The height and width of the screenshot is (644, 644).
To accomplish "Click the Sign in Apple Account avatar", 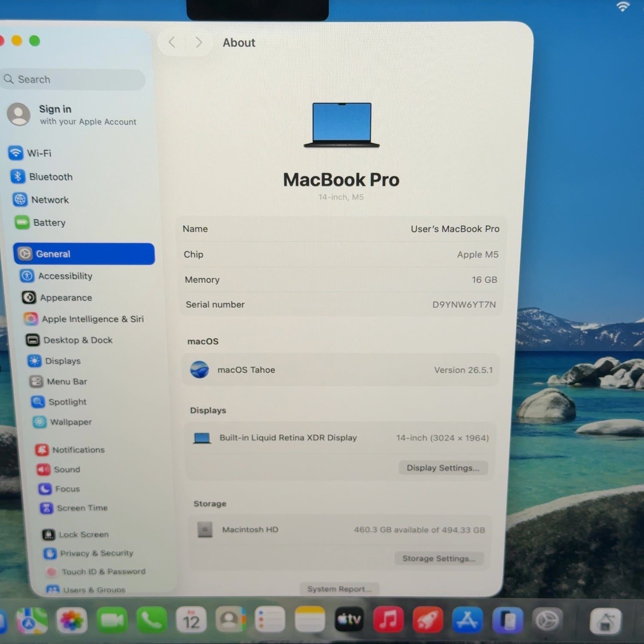I will point(19,114).
